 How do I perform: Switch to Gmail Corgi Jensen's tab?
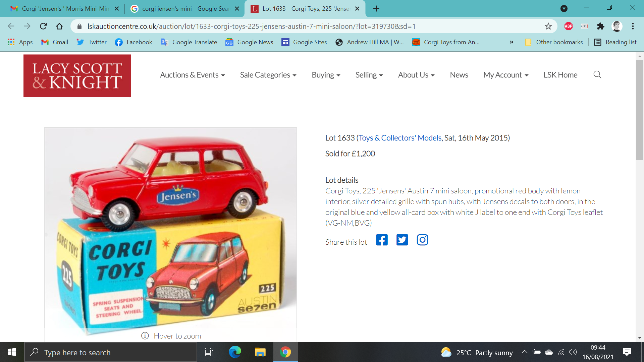(65, 9)
